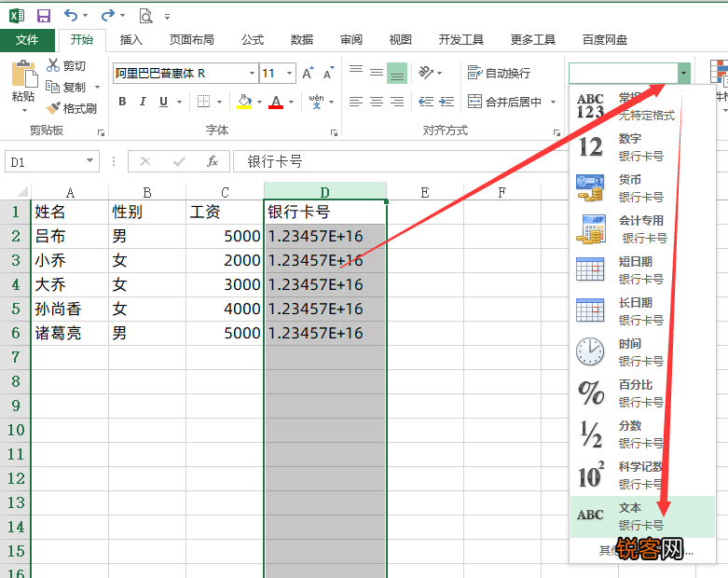Switch to the Insert (插入) tab
This screenshot has width=728, height=578.
pyautogui.click(x=130, y=40)
